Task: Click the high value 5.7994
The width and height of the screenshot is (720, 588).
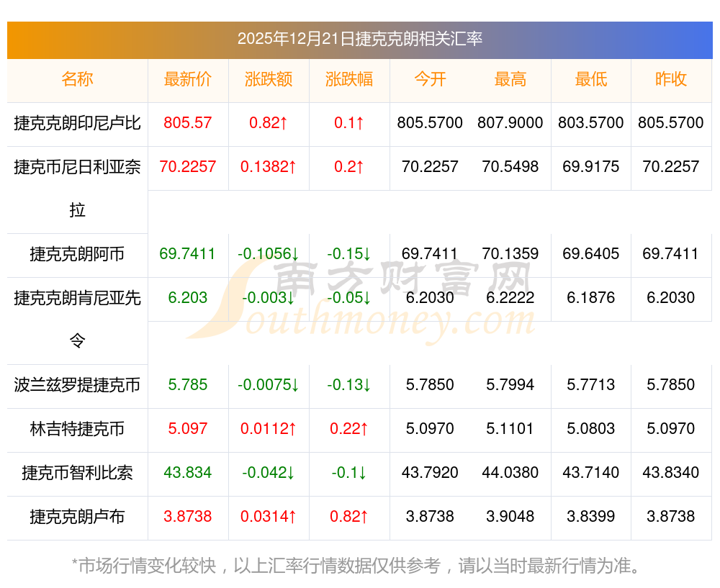Action: (510, 384)
